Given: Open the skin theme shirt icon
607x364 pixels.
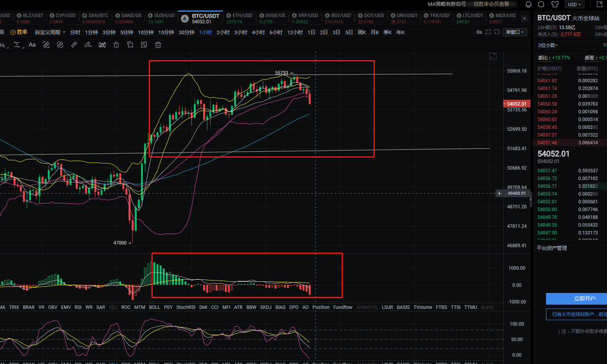Looking at the screenshot, I should [555, 4].
